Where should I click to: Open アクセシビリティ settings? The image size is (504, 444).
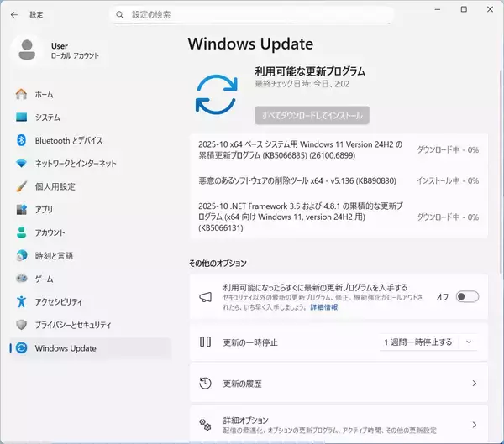point(91,301)
